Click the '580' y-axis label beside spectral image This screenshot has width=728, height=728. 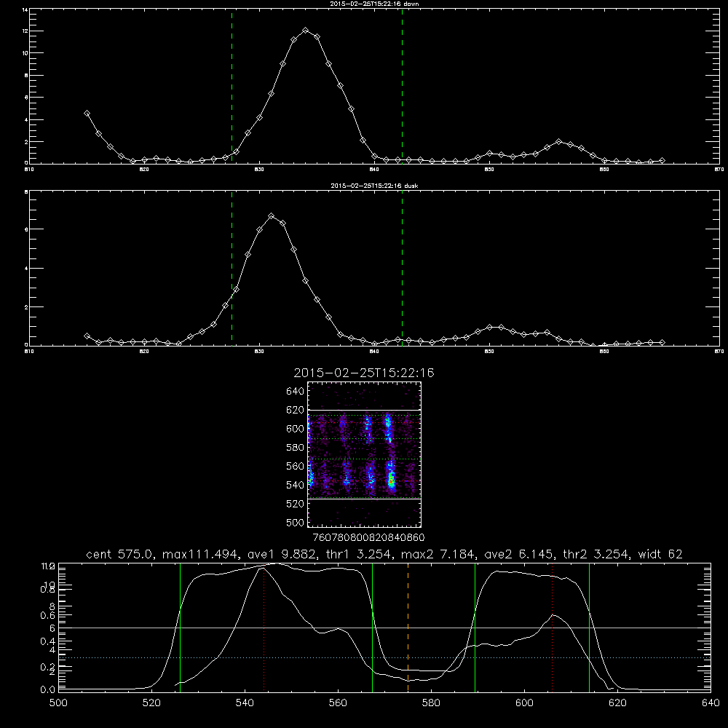[295, 448]
